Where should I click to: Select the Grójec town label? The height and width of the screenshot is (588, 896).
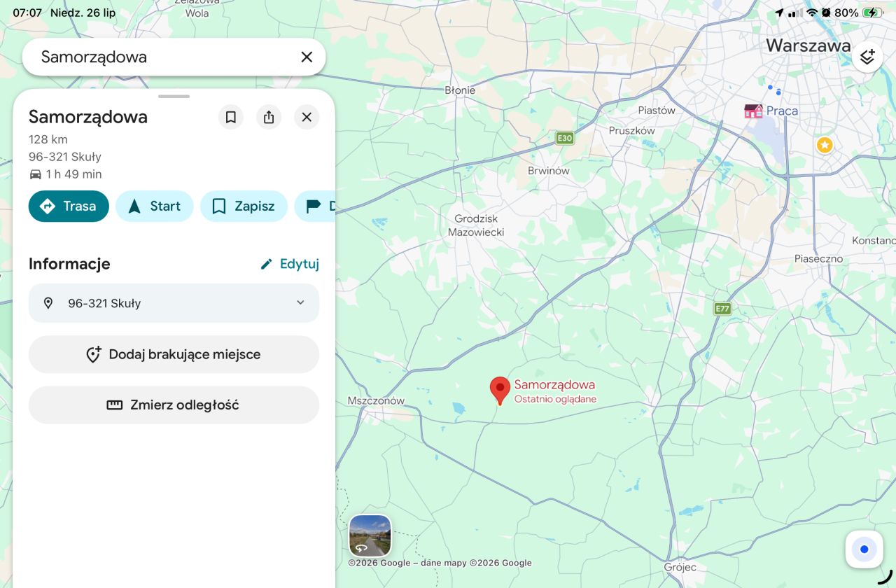[x=680, y=568]
